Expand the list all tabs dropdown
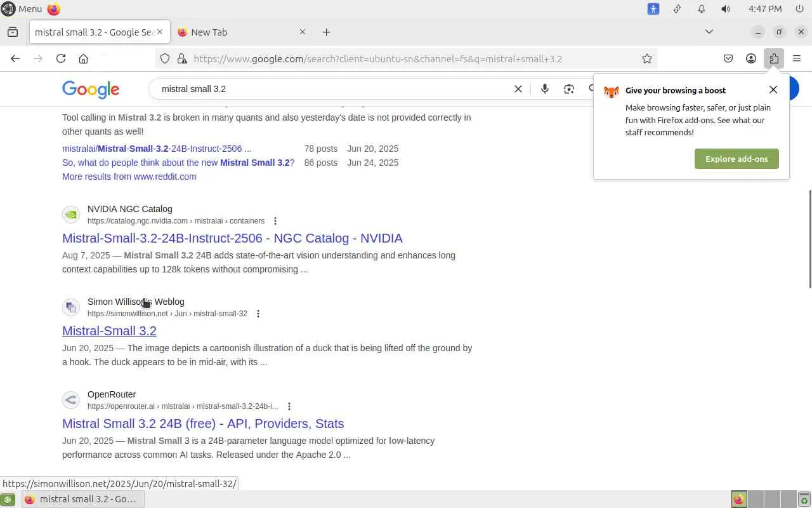 coord(709,32)
